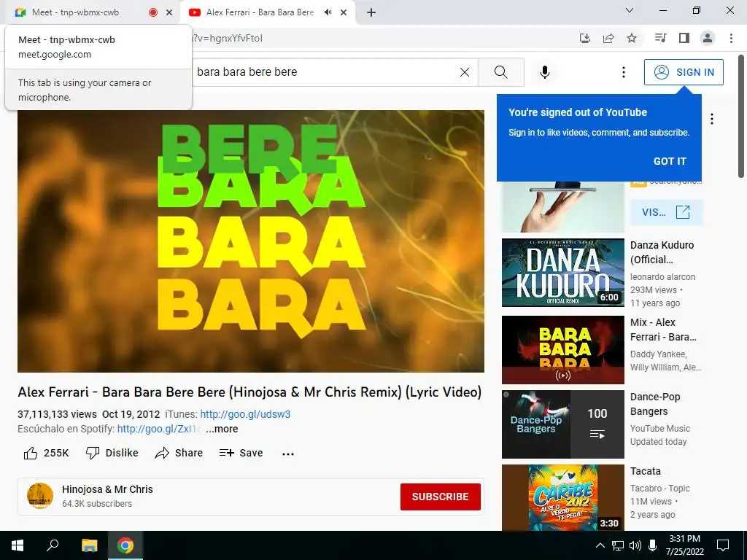This screenshot has height=560, width=747.
Task: Open the Chrome three-dot menu
Action: (731, 38)
